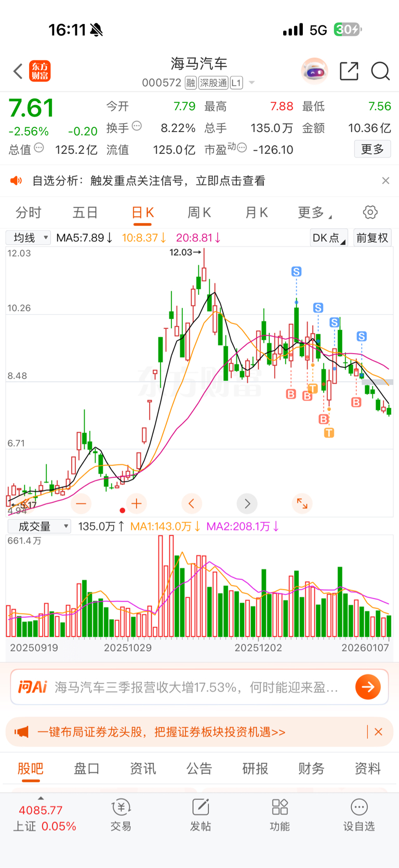Switch to 月K chart tab

[256, 213]
